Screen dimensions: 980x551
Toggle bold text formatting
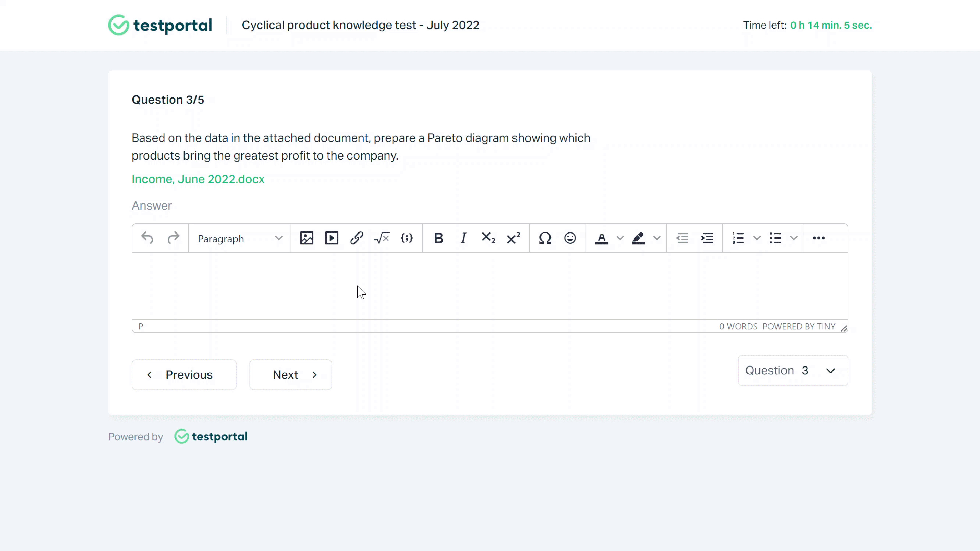coord(439,238)
